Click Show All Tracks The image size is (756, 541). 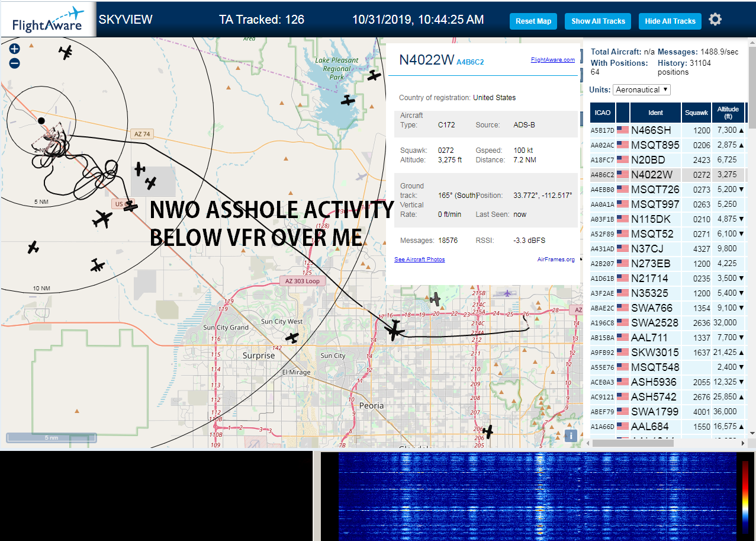coord(598,21)
